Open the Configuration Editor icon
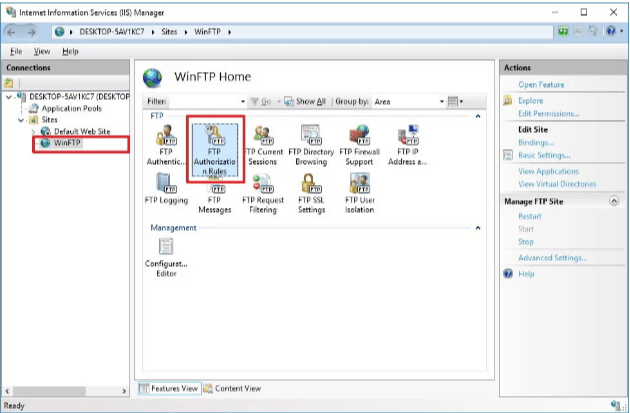The image size is (630, 413). 166,255
